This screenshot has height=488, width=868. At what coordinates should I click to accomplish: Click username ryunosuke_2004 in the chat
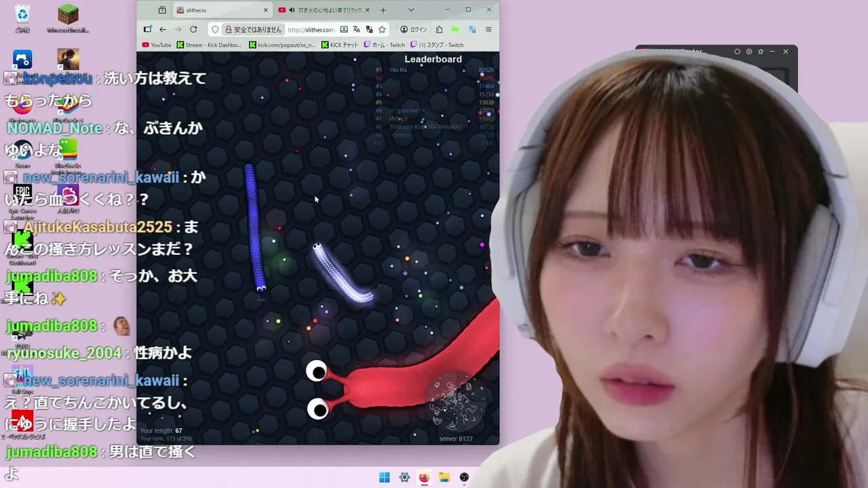pyautogui.click(x=64, y=353)
